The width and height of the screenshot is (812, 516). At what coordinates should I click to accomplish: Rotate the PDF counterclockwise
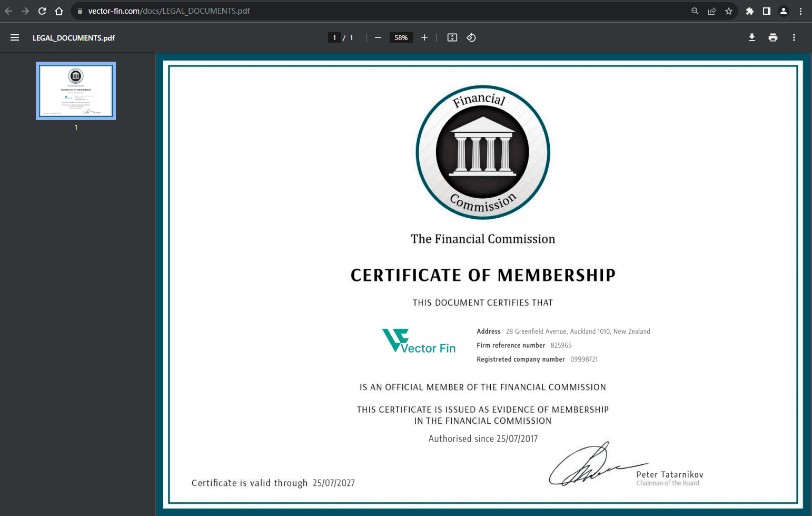click(471, 37)
